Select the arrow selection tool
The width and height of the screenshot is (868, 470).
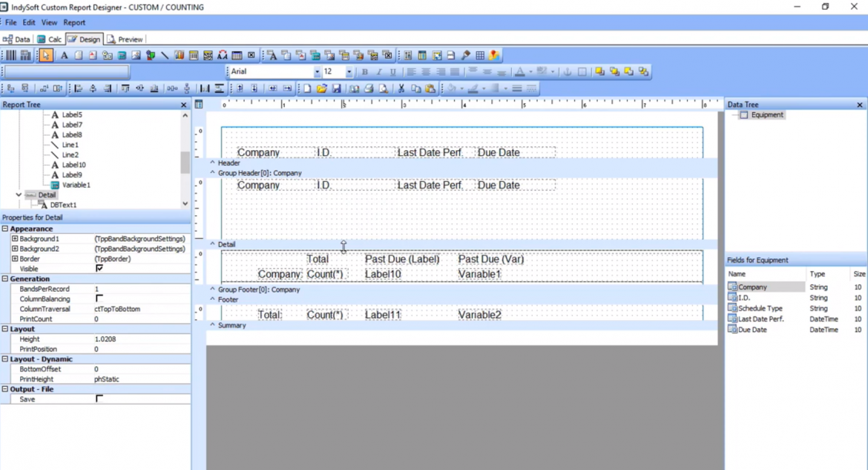point(45,55)
